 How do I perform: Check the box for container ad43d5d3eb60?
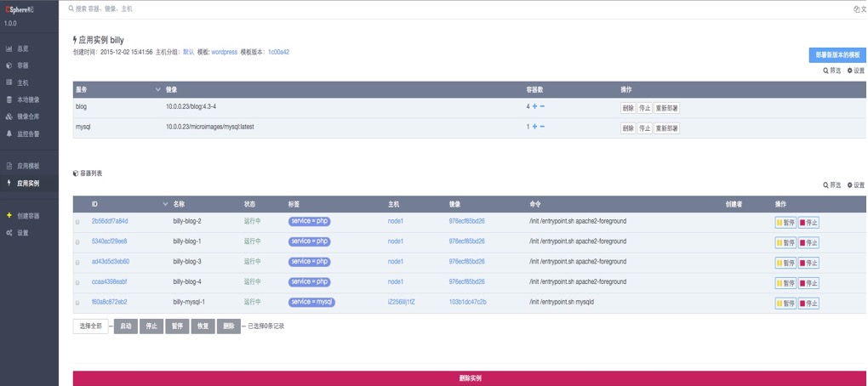click(77, 262)
